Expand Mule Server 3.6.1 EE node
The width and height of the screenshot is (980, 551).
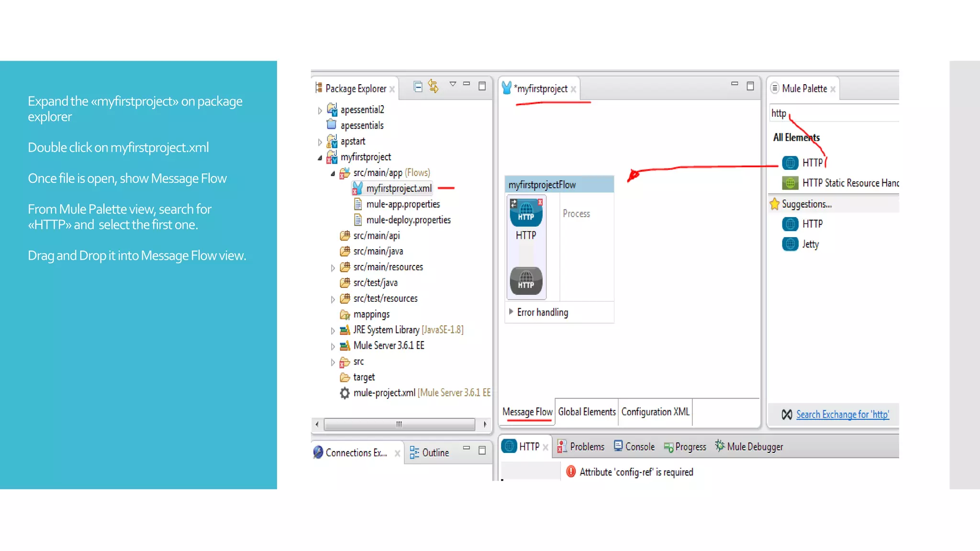click(x=333, y=346)
